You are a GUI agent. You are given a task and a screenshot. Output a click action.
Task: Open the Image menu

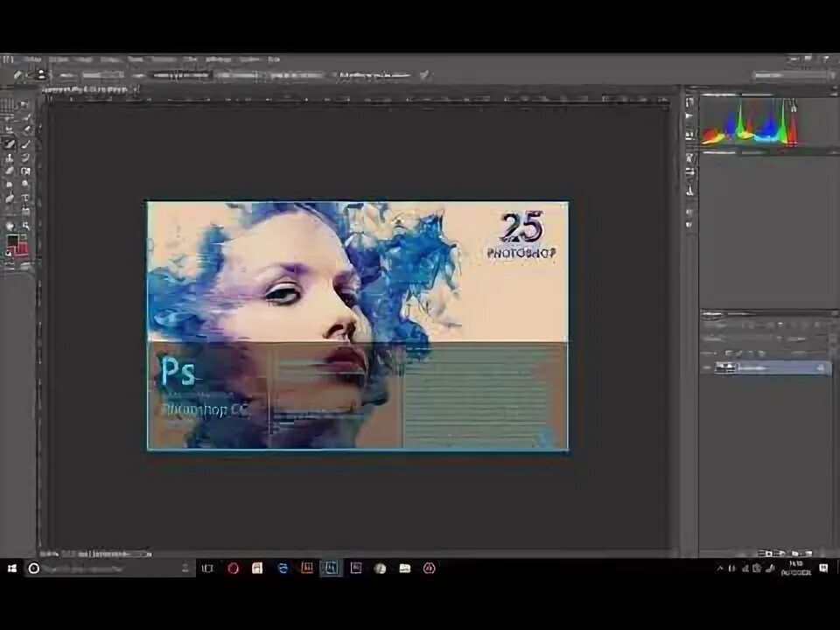coord(84,59)
